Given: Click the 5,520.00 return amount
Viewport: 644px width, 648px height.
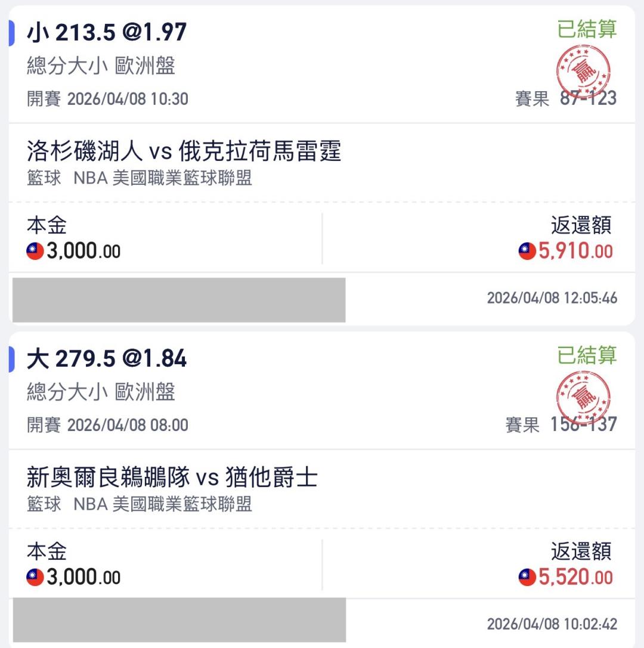Looking at the screenshot, I should [x=575, y=578].
